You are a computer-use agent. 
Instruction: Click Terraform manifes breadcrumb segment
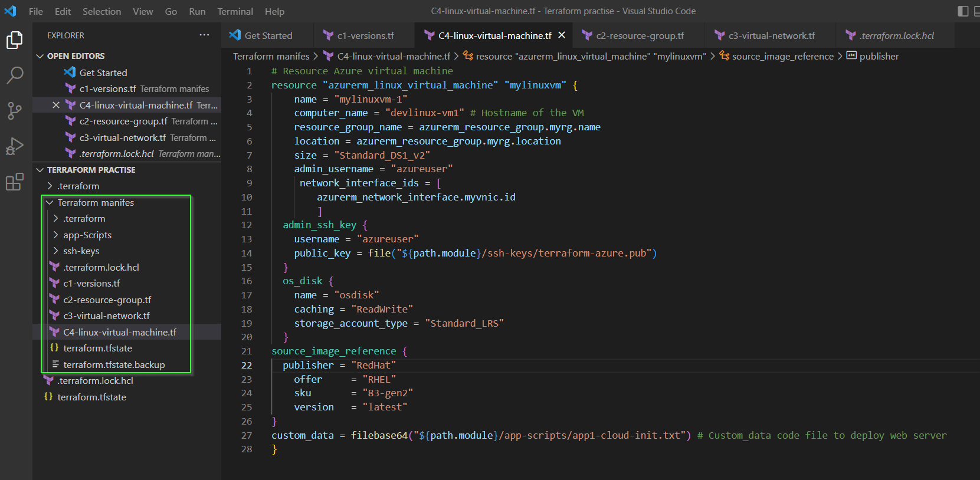coord(271,56)
